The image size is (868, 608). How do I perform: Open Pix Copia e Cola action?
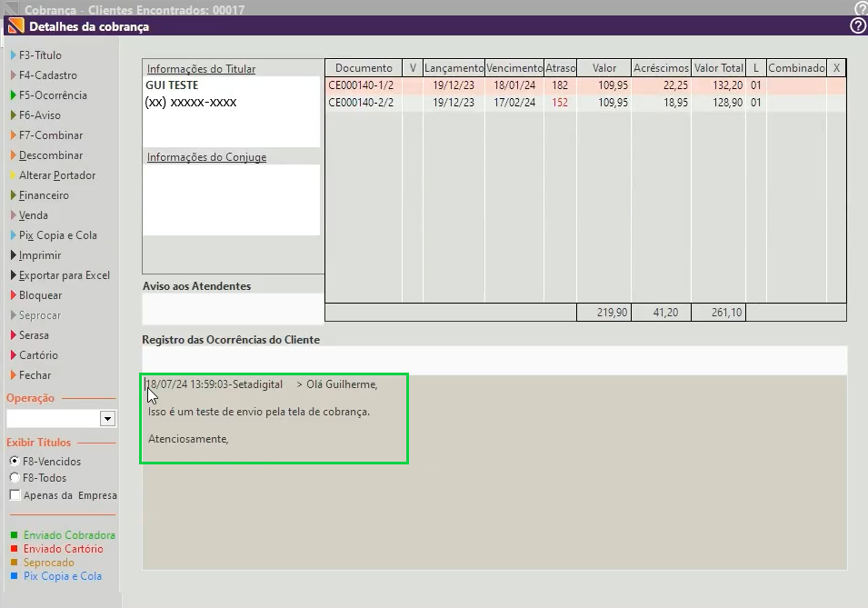[x=58, y=235]
